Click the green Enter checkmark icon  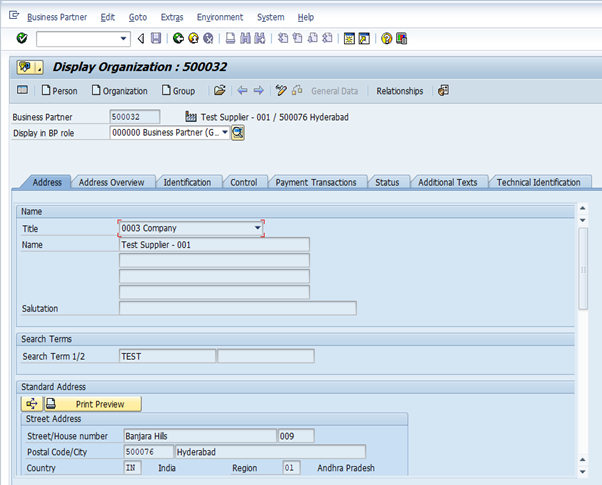(x=22, y=39)
